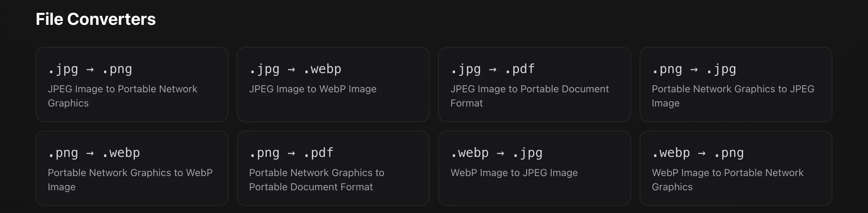
Task: Select the .jpg to .webp converter card
Action: pos(333,84)
